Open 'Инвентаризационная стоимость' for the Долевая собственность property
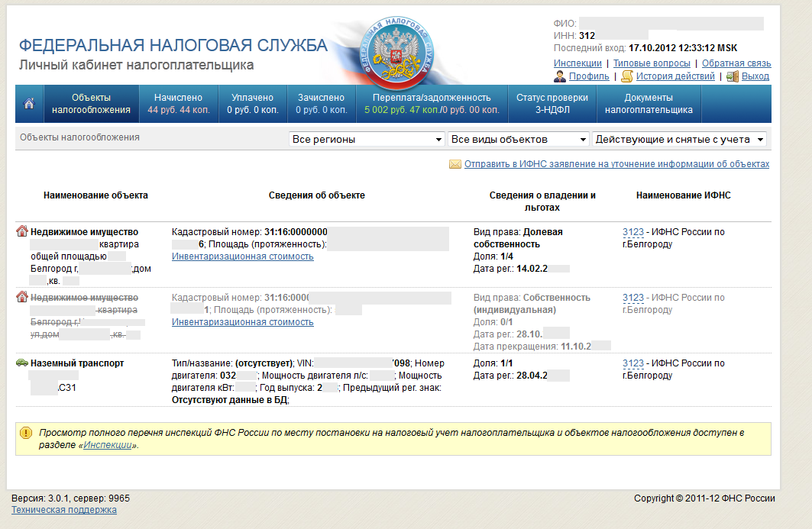812x529 pixels. (x=242, y=256)
